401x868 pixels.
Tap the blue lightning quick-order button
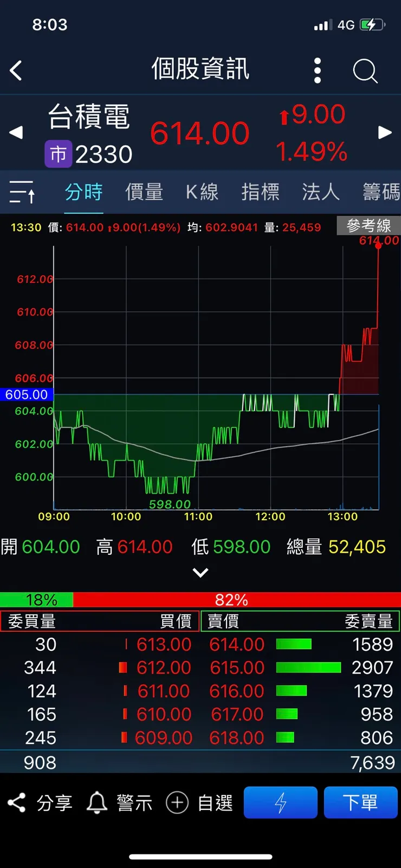pyautogui.click(x=280, y=802)
